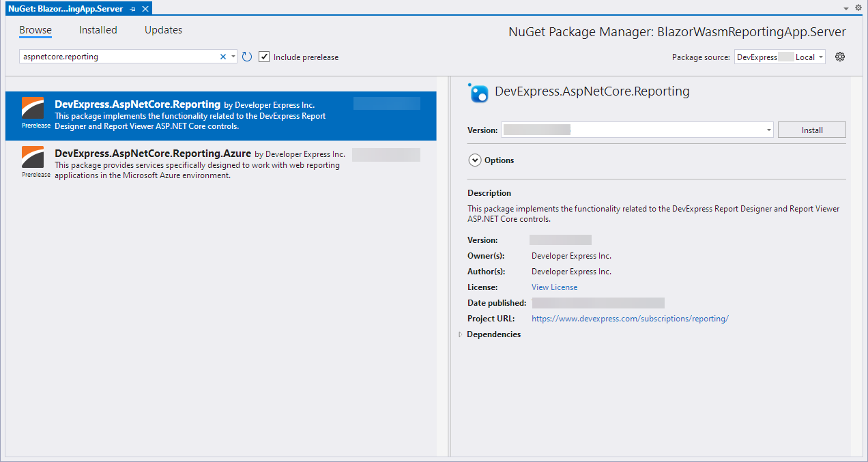This screenshot has width=868, height=462.
Task: Open the active documents dropdown arrow
Action: 846,8
